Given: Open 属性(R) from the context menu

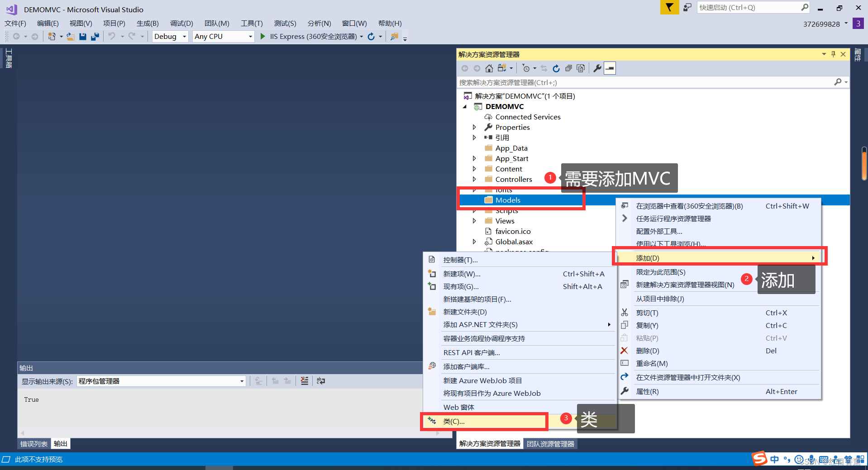Looking at the screenshot, I should [719, 391].
